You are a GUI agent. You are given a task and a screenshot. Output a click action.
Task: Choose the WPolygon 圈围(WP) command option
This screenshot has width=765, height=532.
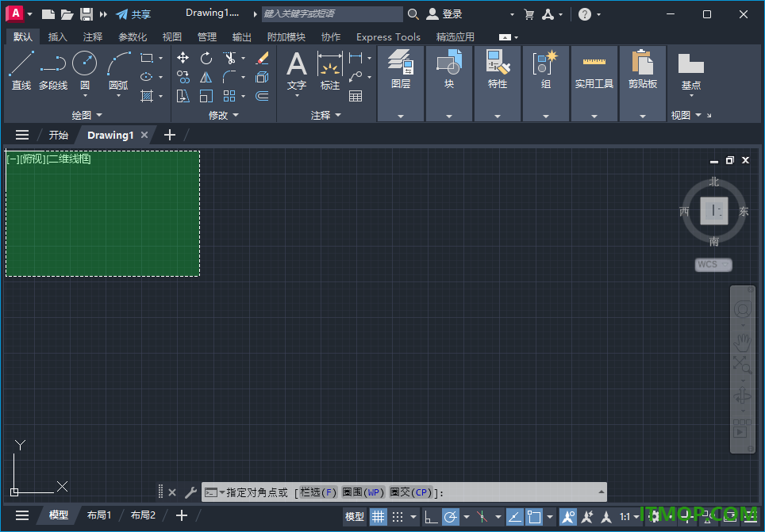(x=363, y=492)
